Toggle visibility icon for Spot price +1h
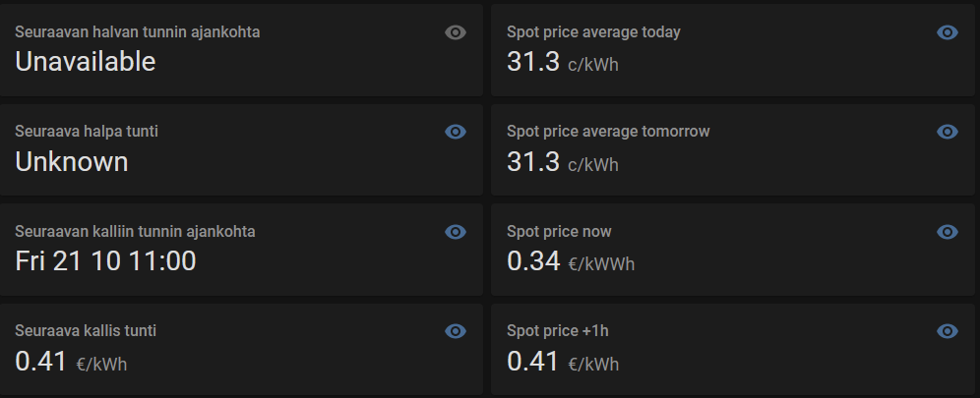The width and height of the screenshot is (980, 398). [x=948, y=331]
